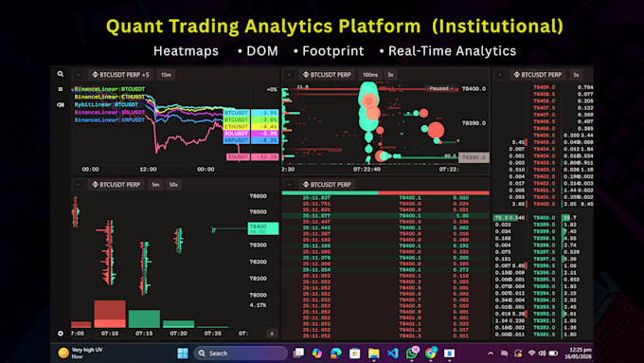The height and width of the screenshot is (363, 644).
Task: Click the highlighted 78380.0 price on heatmap axis
Action: pos(474,157)
